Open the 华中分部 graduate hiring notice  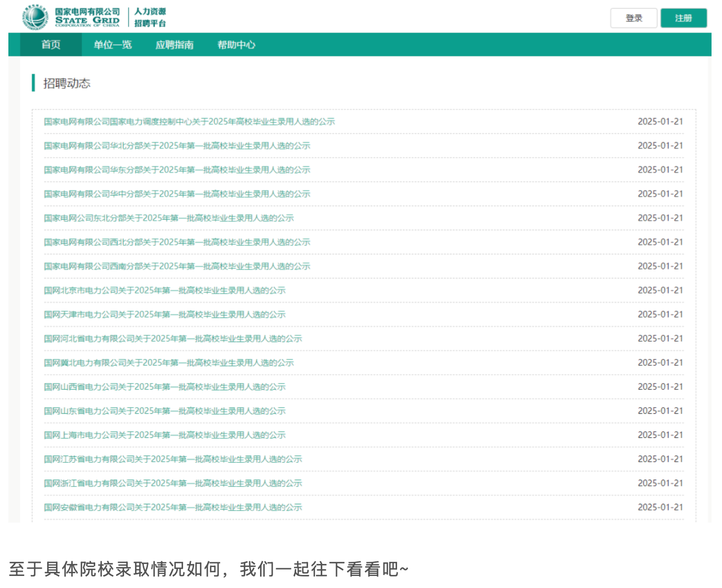(x=177, y=194)
